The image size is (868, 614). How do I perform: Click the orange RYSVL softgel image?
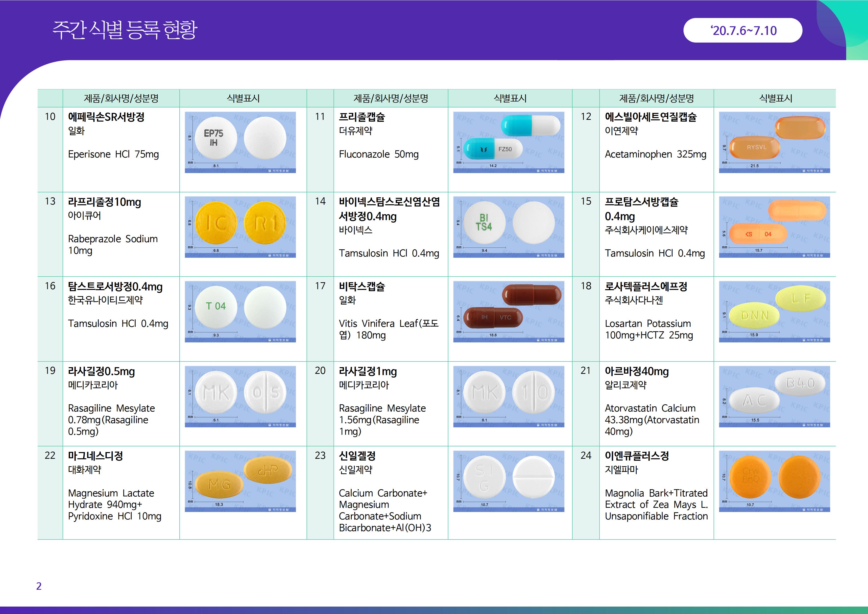[774, 142]
